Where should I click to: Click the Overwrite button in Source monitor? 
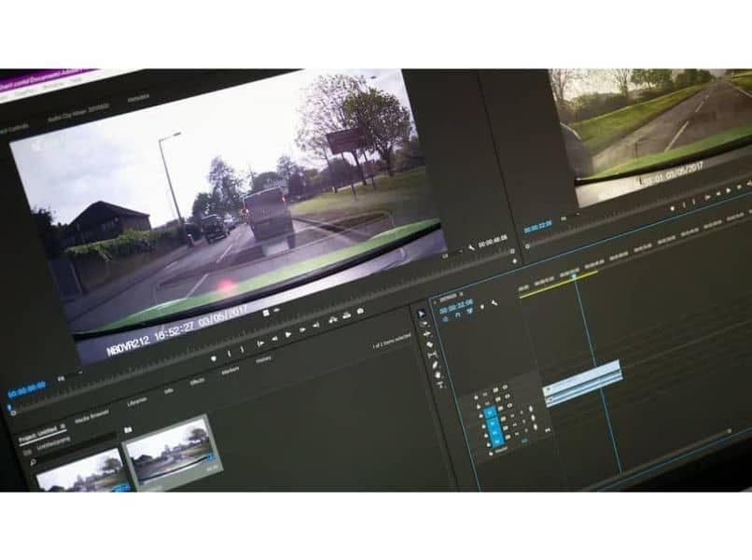347,315
